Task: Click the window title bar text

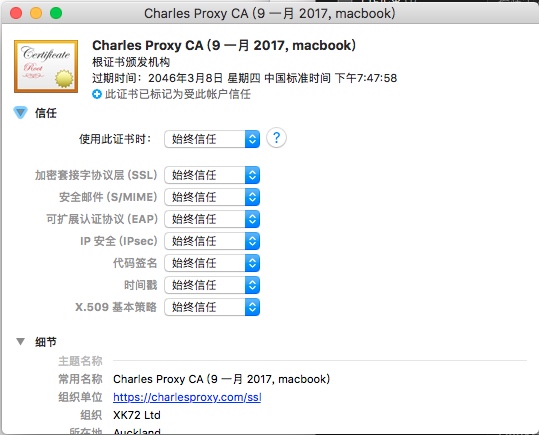Action: tap(270, 13)
